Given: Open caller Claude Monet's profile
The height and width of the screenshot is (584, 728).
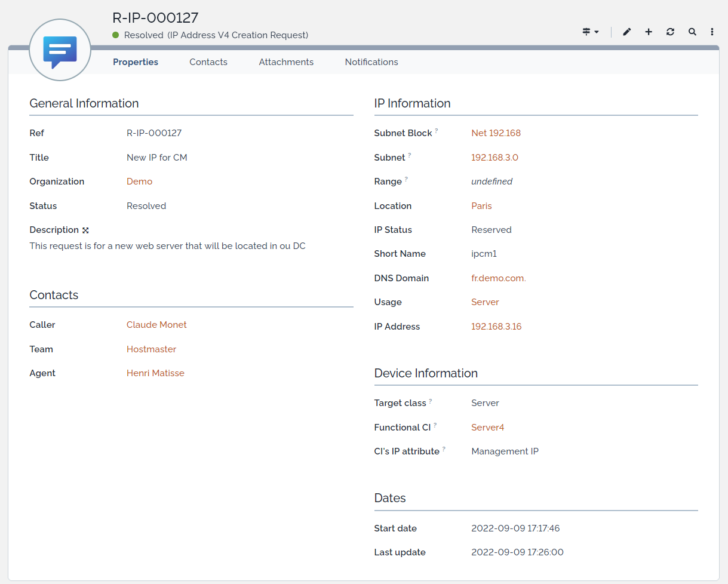Looking at the screenshot, I should click(x=156, y=325).
